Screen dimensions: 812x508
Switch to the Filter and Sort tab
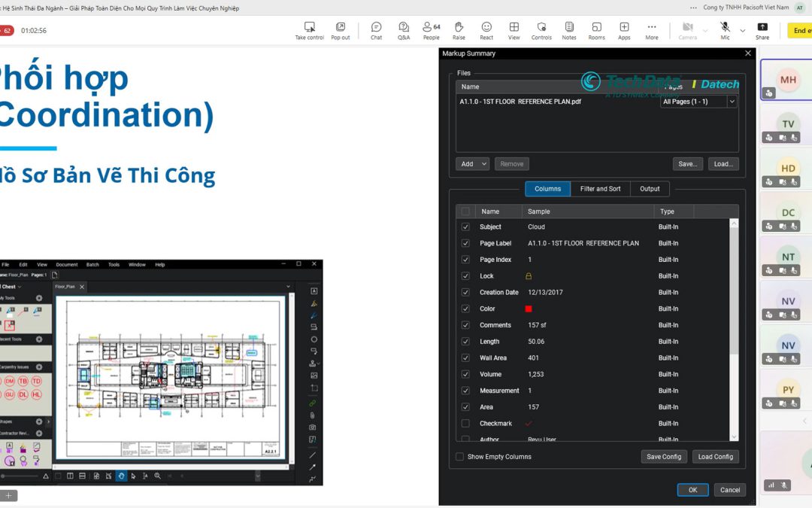pos(600,189)
